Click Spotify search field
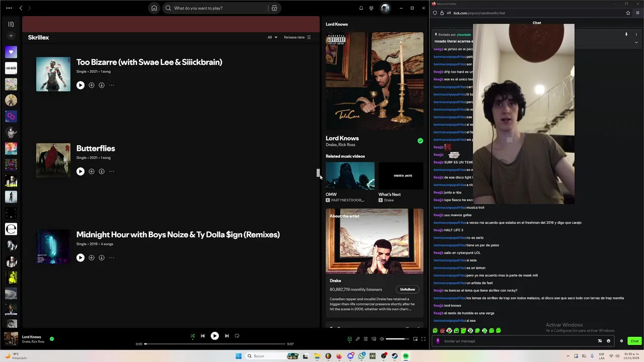Image resolution: width=644 pixels, height=362 pixels. [219, 8]
